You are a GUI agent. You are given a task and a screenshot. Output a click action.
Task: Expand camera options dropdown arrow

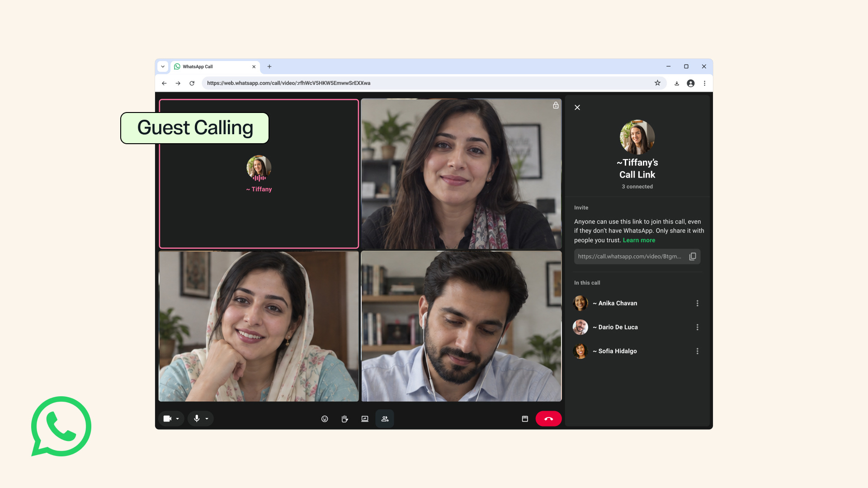[178, 419]
